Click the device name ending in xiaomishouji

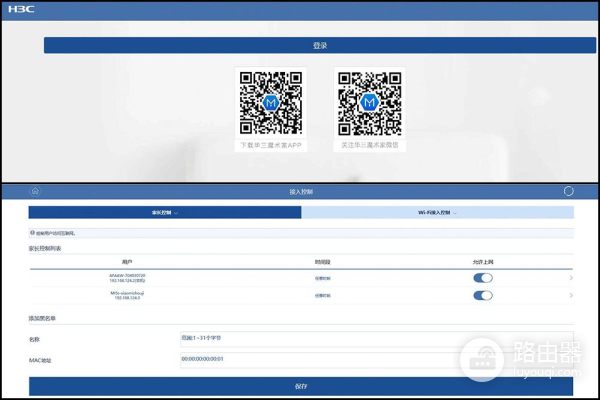127,293
